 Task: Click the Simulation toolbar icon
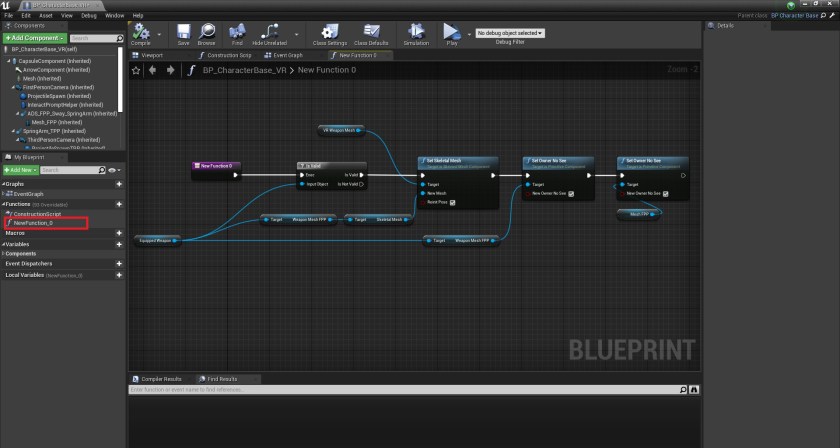click(x=415, y=33)
